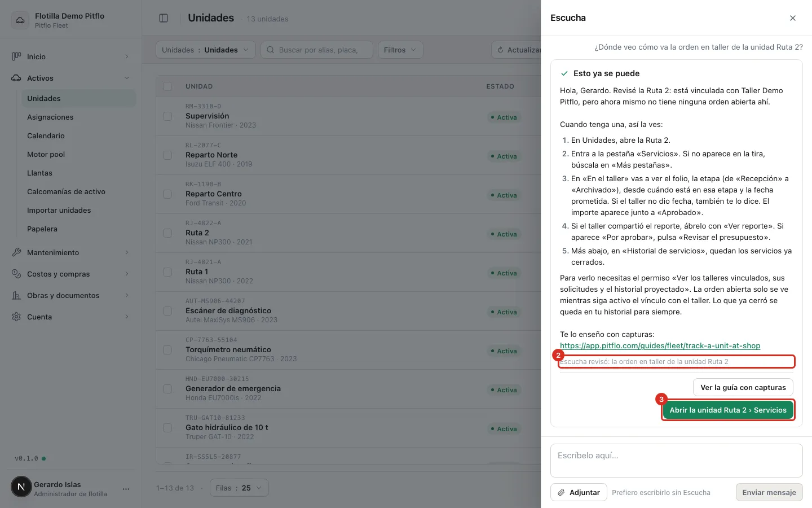
Task: Click the search magnifier icon in Buscar field
Action: [271, 50]
